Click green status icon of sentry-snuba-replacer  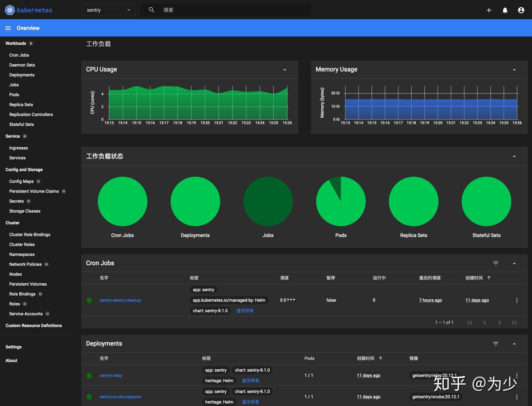[89, 397]
